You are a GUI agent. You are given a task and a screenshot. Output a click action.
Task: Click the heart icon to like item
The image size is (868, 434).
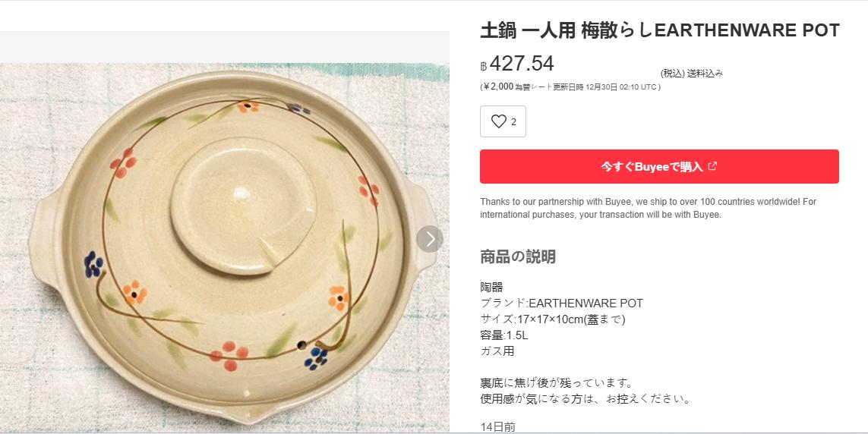[498, 121]
